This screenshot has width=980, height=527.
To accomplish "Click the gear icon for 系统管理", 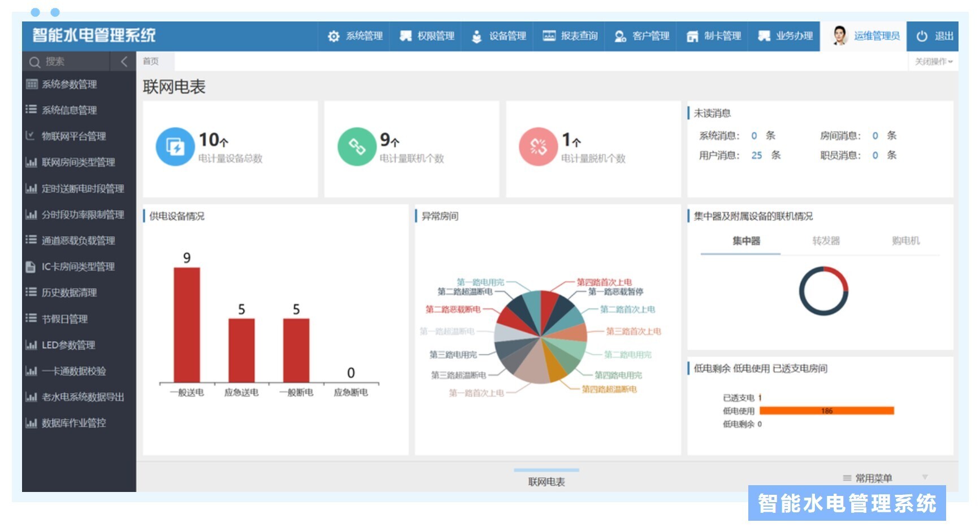I will [333, 36].
